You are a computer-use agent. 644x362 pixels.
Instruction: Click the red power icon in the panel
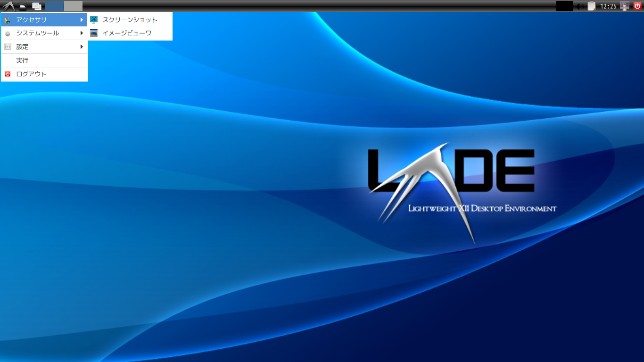pyautogui.click(x=637, y=6)
